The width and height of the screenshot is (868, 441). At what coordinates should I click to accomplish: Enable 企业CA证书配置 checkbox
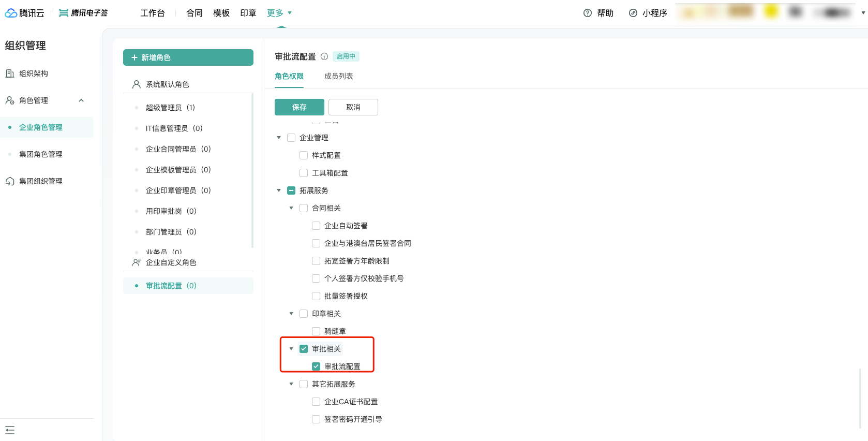[316, 402]
